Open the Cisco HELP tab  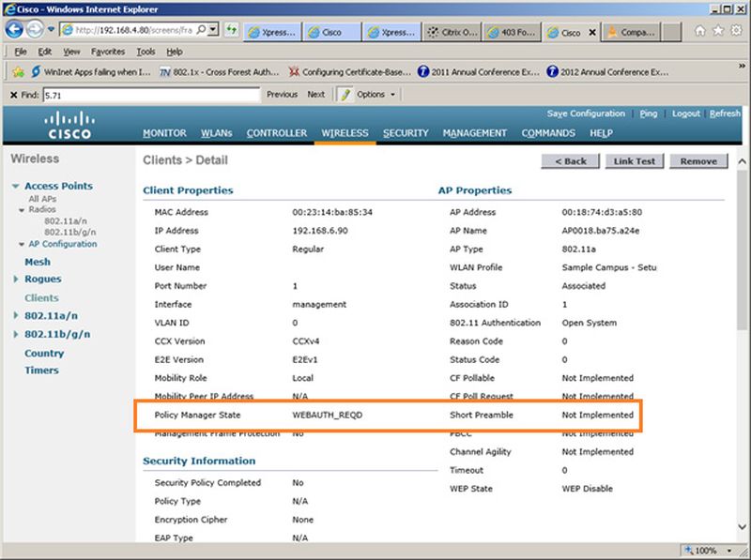pos(601,133)
